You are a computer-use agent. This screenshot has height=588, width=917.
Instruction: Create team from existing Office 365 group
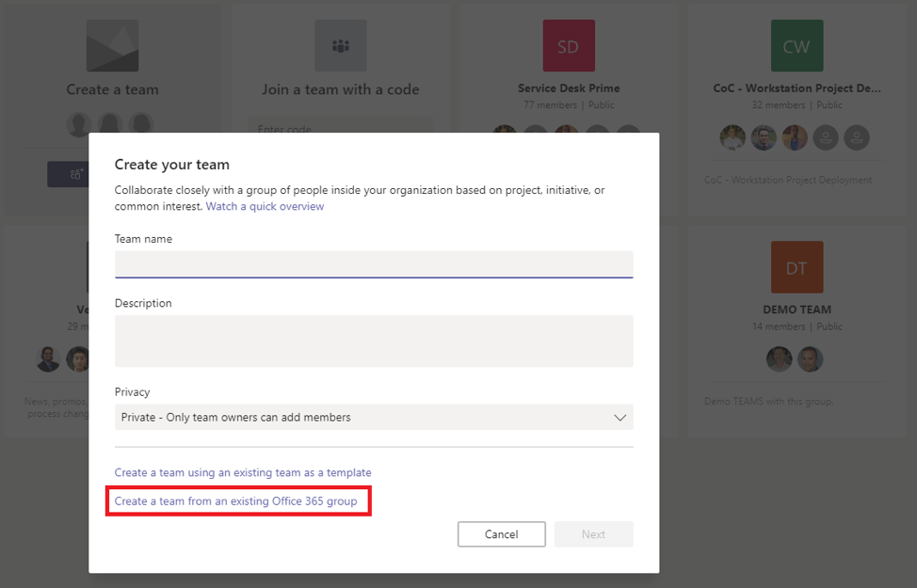point(235,501)
